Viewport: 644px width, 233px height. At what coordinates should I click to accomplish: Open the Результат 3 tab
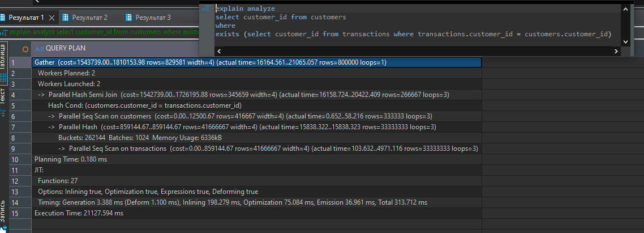(x=153, y=18)
